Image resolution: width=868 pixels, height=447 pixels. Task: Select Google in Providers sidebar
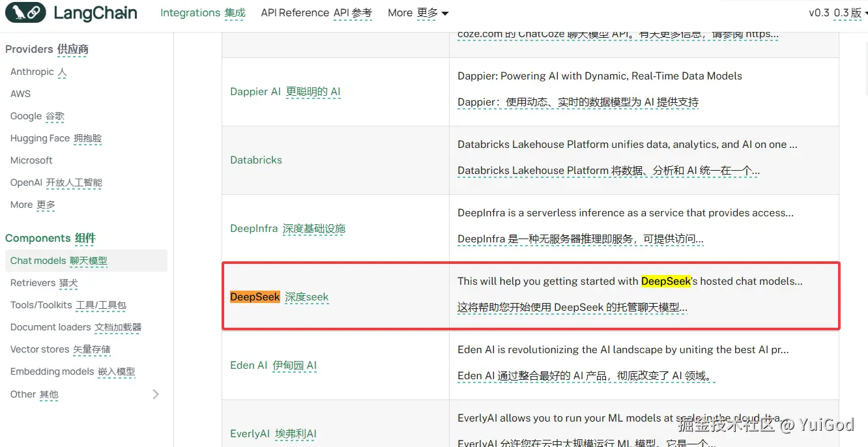[x=37, y=116]
